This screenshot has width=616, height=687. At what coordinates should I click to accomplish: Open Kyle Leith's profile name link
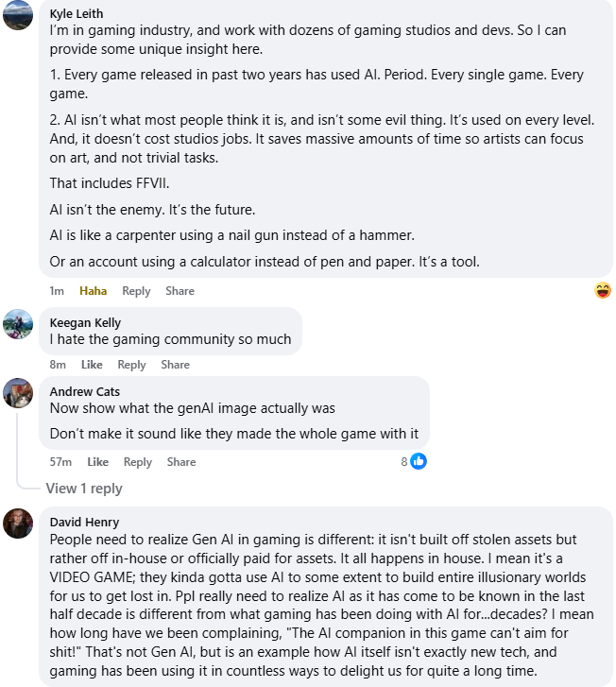[x=77, y=14]
